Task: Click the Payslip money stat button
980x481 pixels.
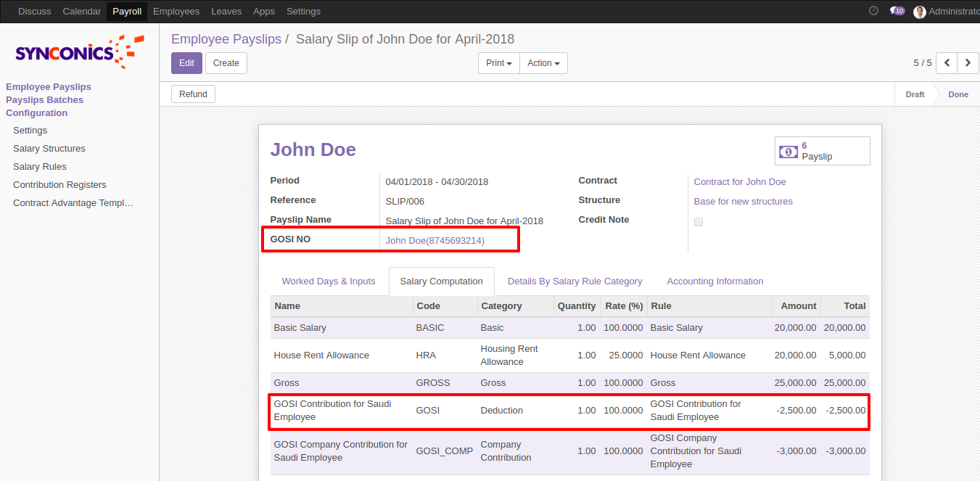Action: coord(822,151)
